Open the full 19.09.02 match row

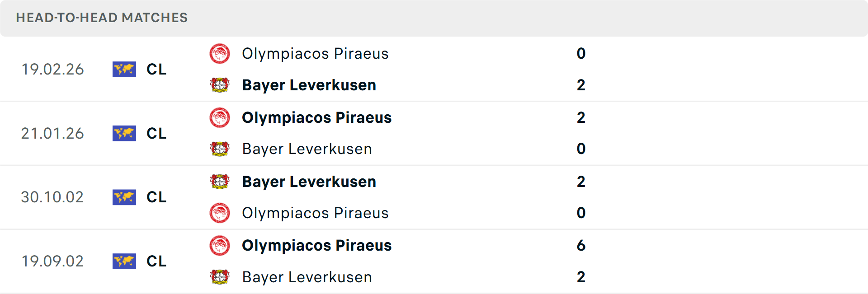click(434, 261)
